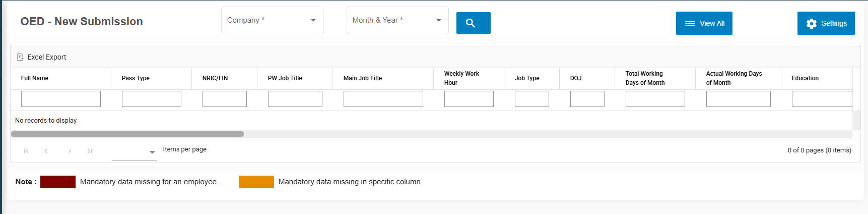Focus the Full Name filter field
This screenshot has height=214, width=868.
[61, 99]
